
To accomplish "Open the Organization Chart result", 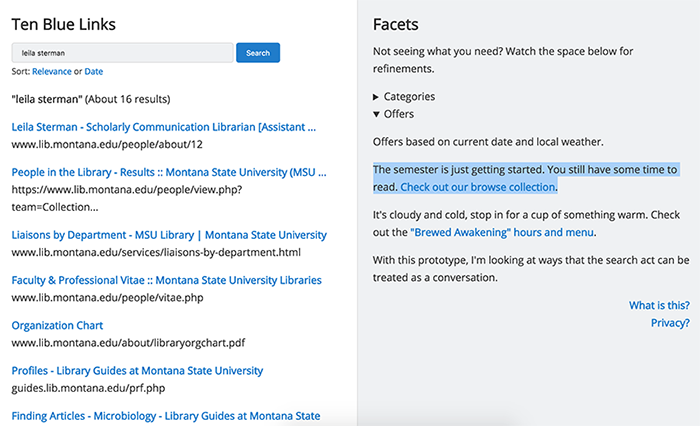I will [x=57, y=325].
